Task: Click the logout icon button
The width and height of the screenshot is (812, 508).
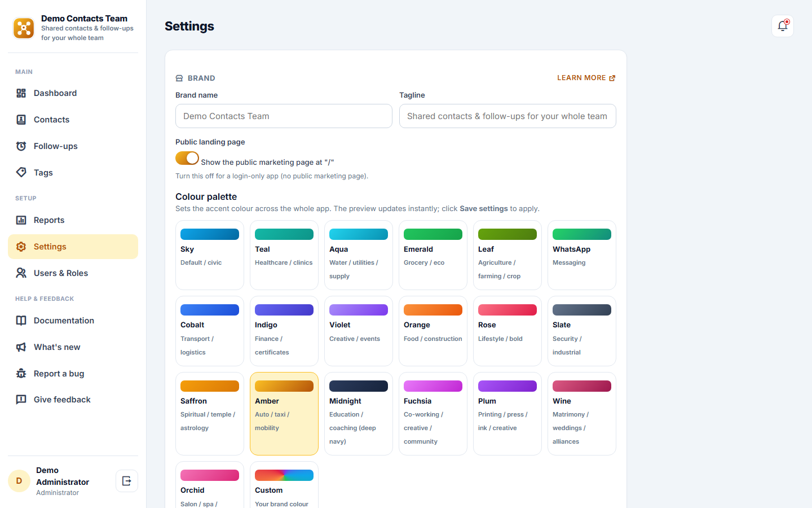Action: click(x=127, y=481)
